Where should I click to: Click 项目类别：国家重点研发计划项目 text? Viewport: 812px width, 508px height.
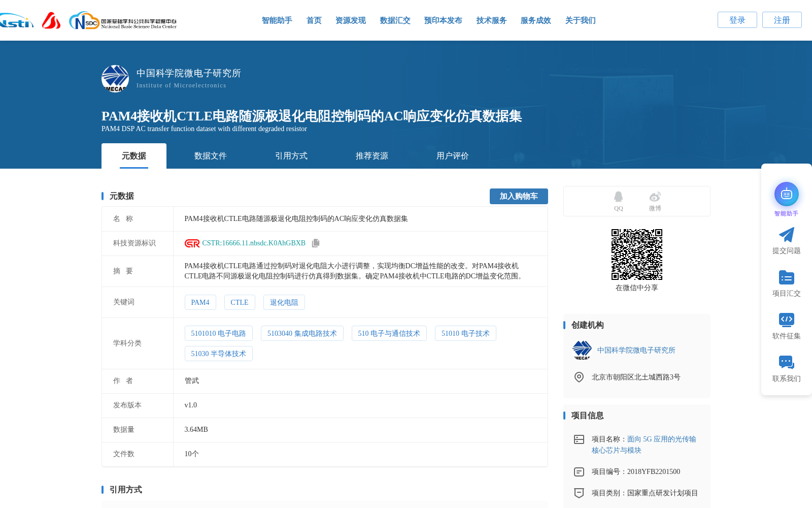click(645, 493)
